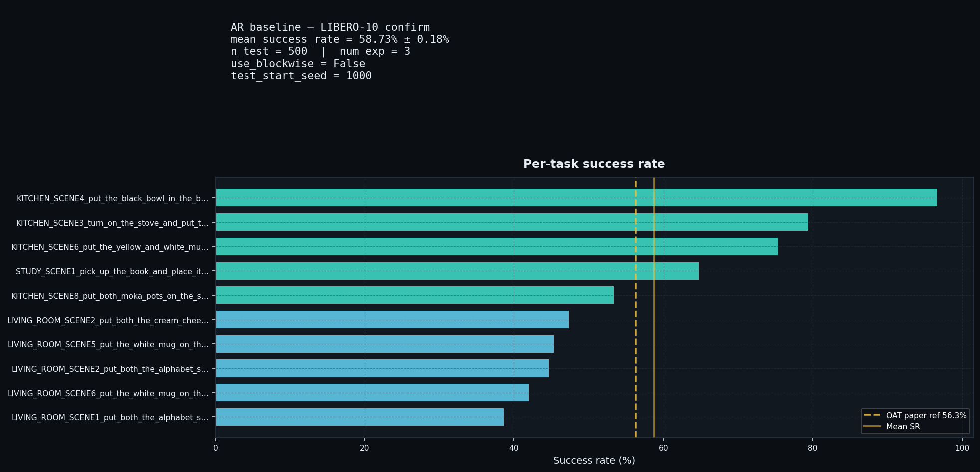Click the LIVING_ROOM_SCENE2 alphabet soup bar
The width and height of the screenshot is (980, 472).
point(382,368)
